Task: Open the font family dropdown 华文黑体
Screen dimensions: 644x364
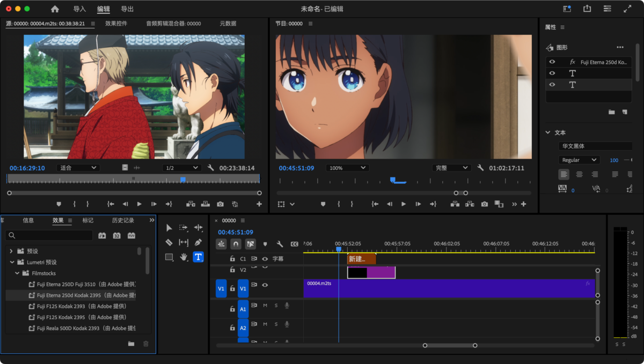Action: click(x=595, y=146)
